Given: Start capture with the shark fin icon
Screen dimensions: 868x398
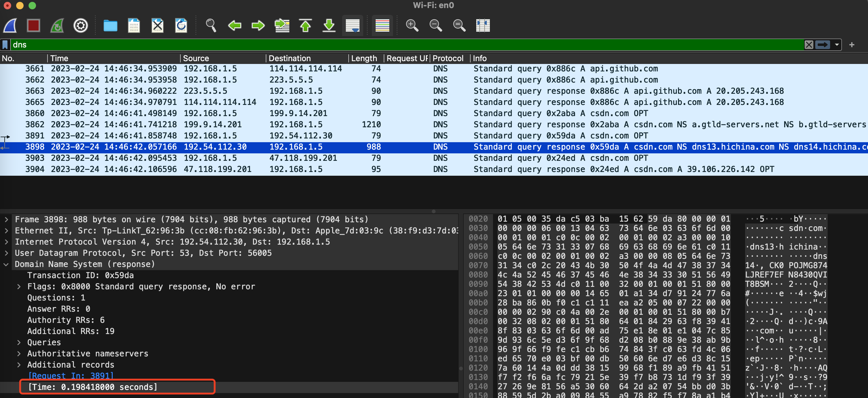Looking at the screenshot, I should [x=10, y=25].
